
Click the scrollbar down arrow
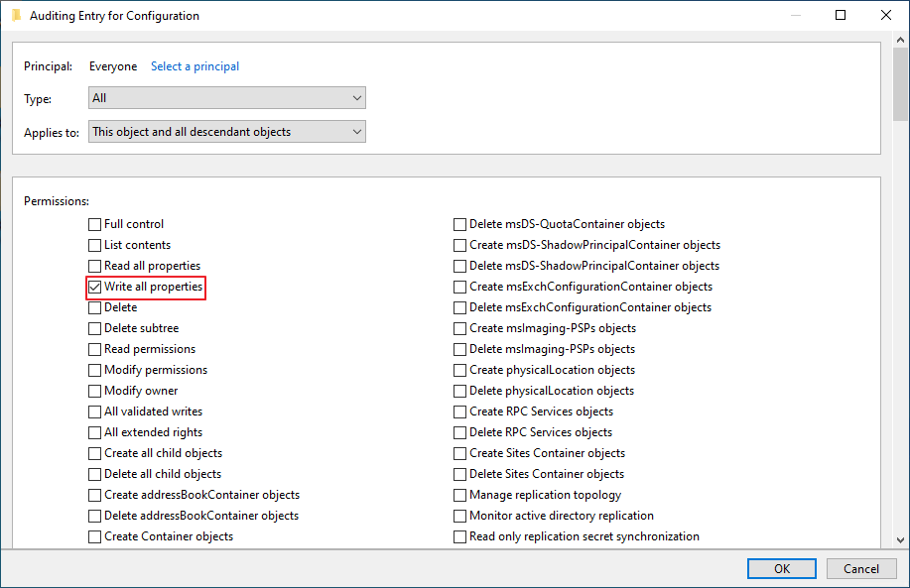(900, 539)
